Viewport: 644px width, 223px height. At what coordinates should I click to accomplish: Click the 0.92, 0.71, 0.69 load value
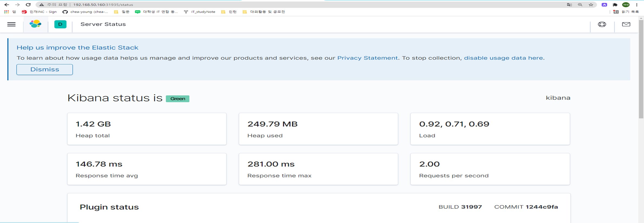(454, 124)
